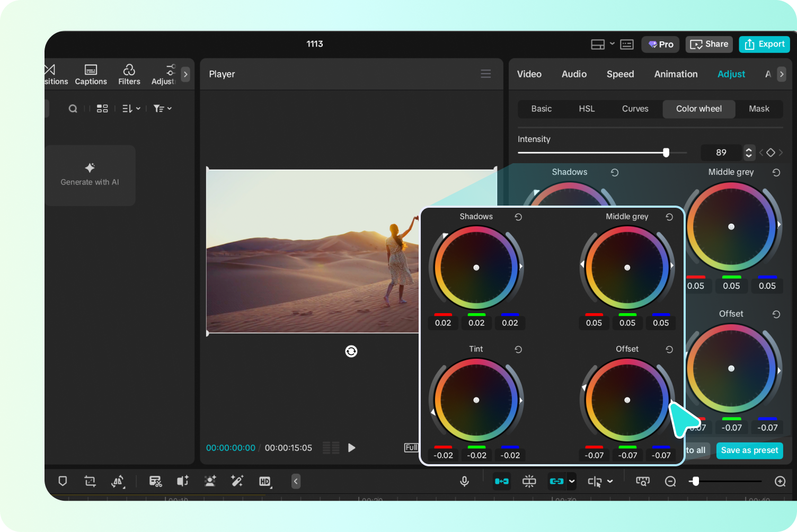This screenshot has height=532, width=797.
Task: Click the Save as preset button
Action: (749, 450)
